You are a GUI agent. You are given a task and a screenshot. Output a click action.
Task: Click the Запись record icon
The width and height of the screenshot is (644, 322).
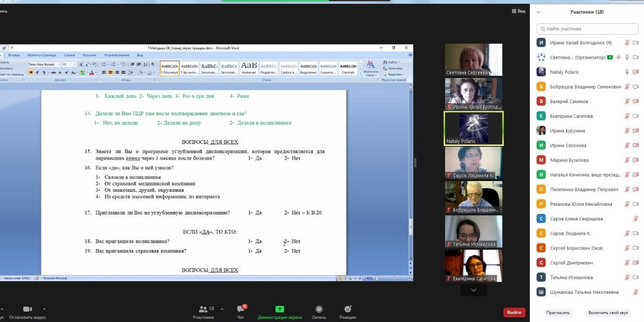click(319, 309)
